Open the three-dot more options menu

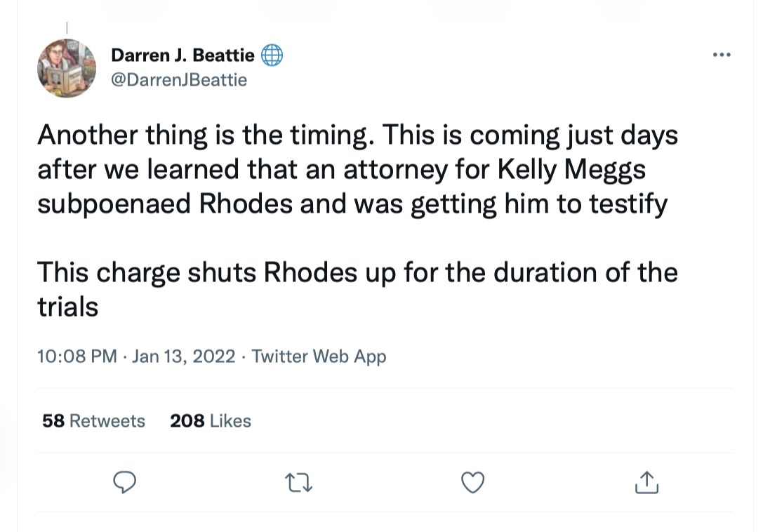[721, 55]
